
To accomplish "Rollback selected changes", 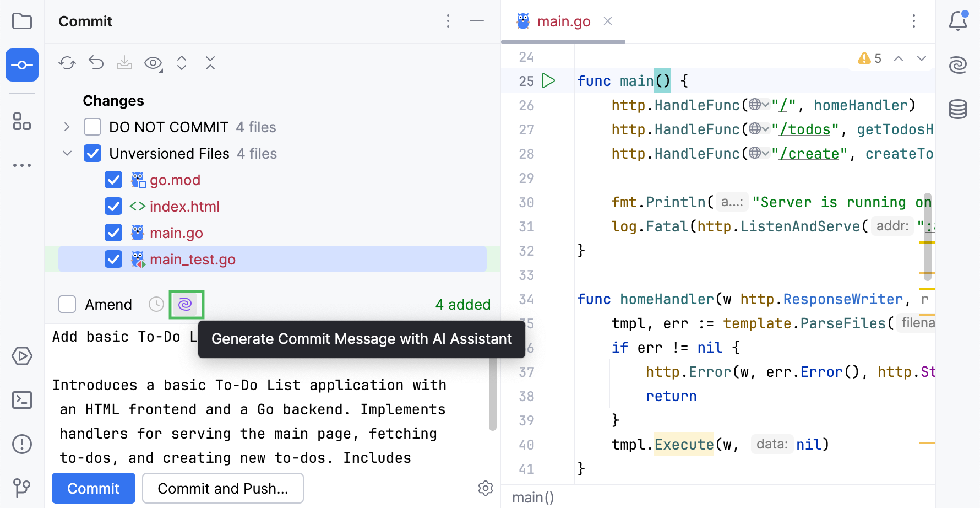I will 95,63.
